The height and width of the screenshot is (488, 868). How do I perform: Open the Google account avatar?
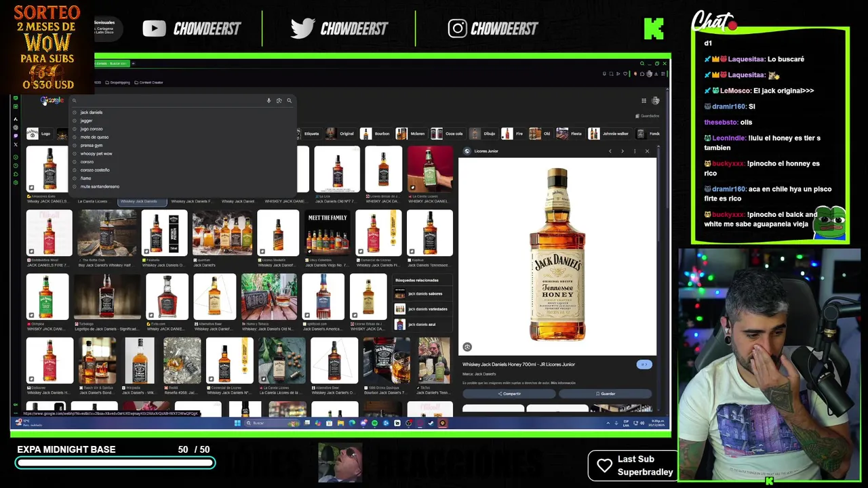point(656,101)
